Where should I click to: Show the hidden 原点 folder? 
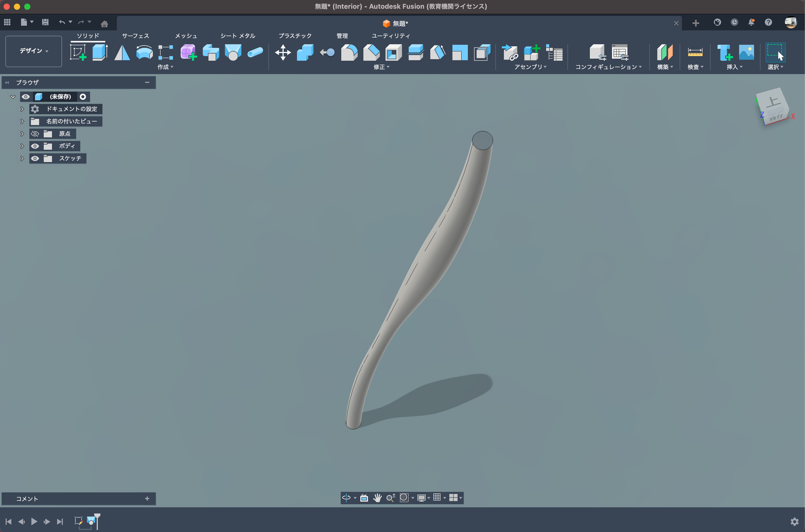[35, 134]
